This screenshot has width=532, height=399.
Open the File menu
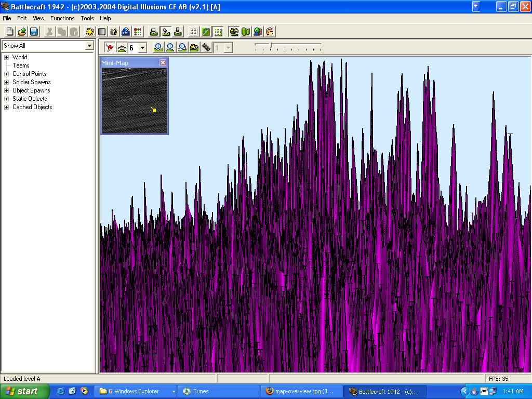pyautogui.click(x=7, y=18)
